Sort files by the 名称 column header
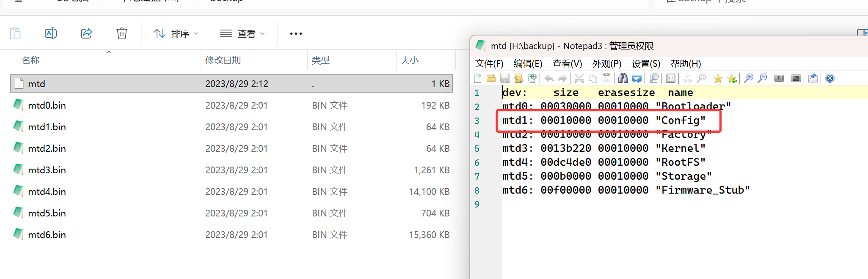868x279 pixels. (x=30, y=60)
